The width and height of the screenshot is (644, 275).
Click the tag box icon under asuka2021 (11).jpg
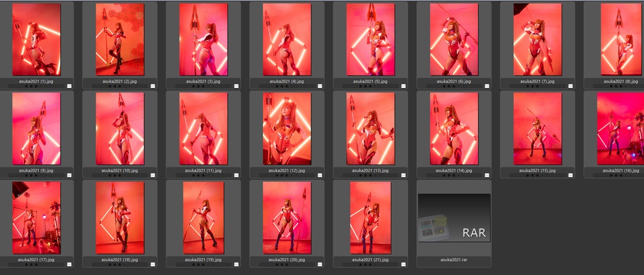click(236, 175)
